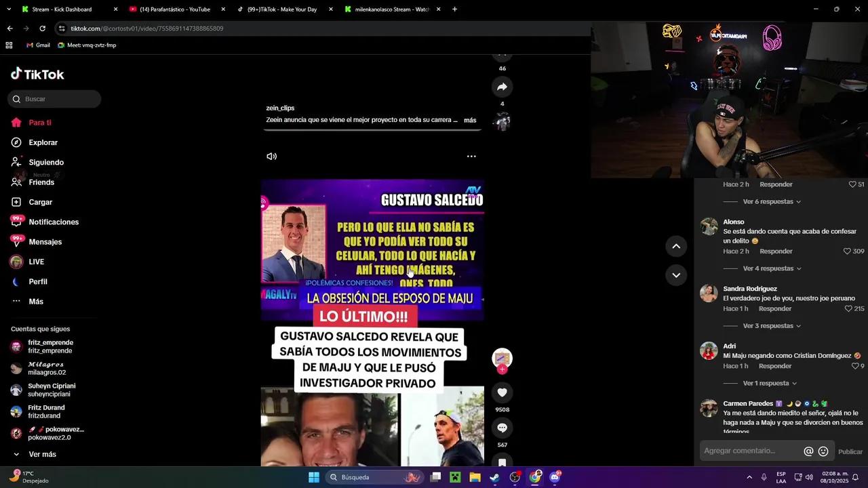Open the tab search dropdown in Chrome
This screenshot has height=488, width=868.
(x=8, y=9)
